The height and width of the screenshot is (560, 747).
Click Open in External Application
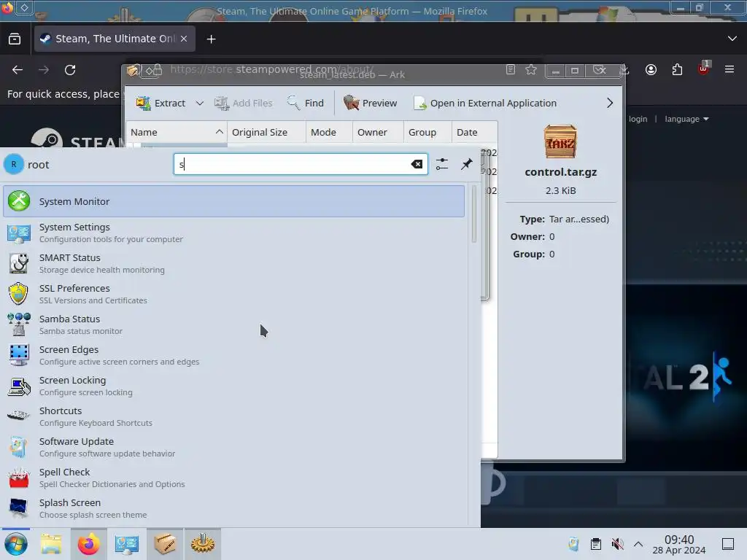[x=485, y=103]
